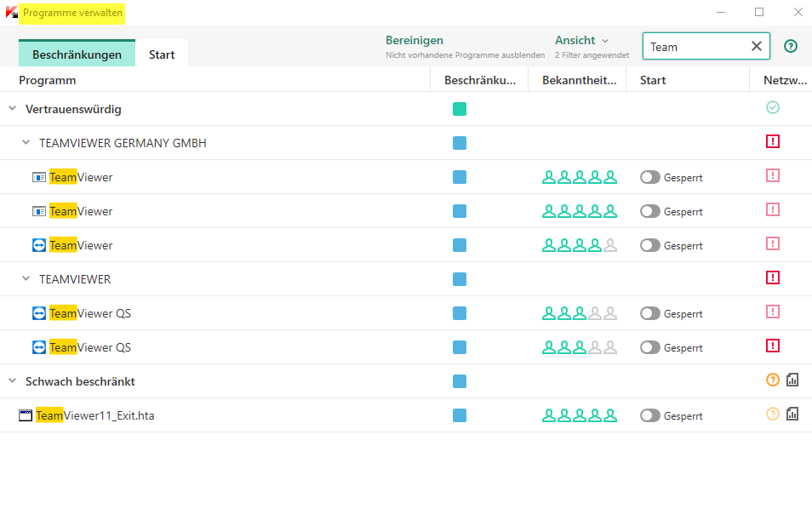Click network warning icon for TEAMVIEWER GERMANY GMBH
The width and height of the screenshot is (812, 509).
(x=773, y=141)
